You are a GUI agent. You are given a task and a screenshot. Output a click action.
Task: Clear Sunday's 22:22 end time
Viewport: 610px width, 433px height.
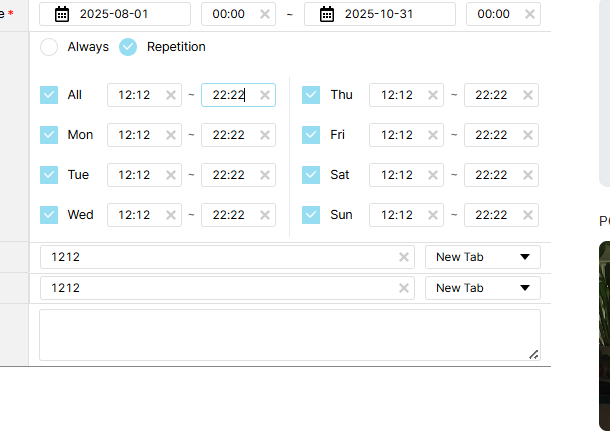click(x=528, y=215)
